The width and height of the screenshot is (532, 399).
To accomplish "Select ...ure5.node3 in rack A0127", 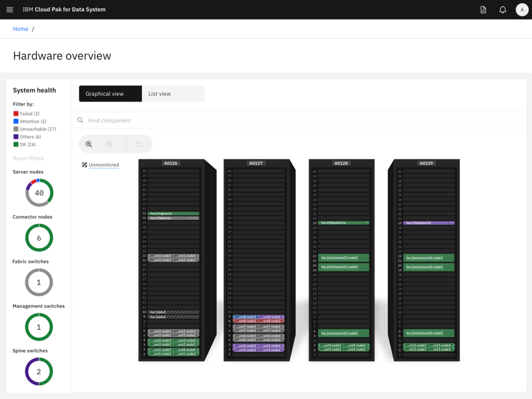I will (246, 346).
